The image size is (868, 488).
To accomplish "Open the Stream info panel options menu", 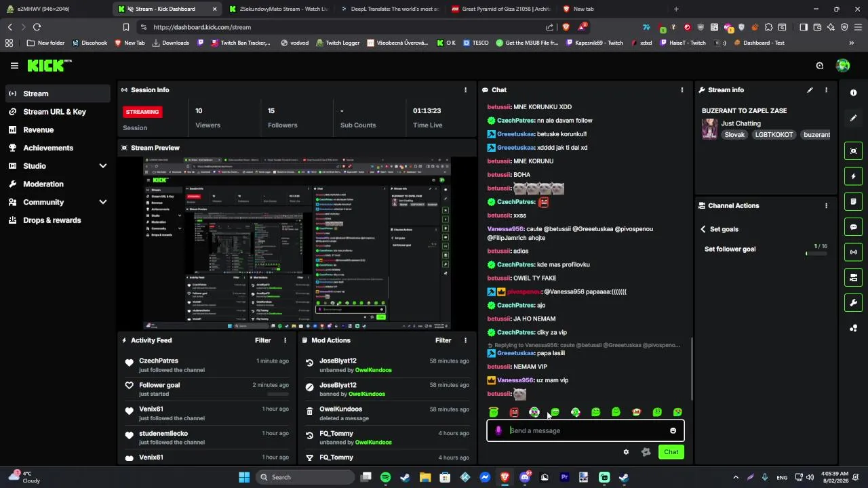I will point(826,89).
